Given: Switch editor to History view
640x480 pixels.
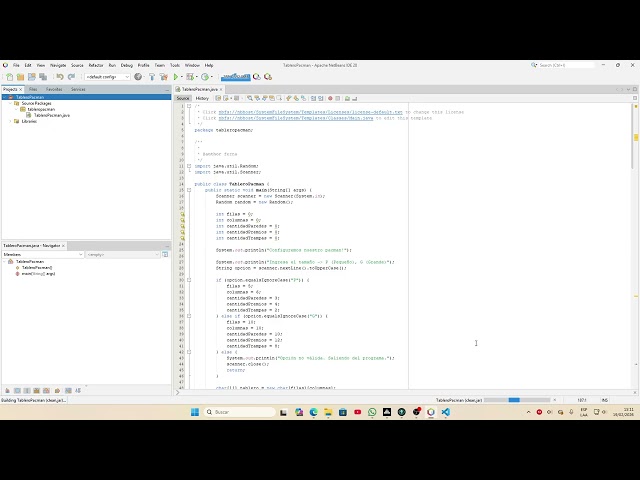Looking at the screenshot, I should 202,98.
